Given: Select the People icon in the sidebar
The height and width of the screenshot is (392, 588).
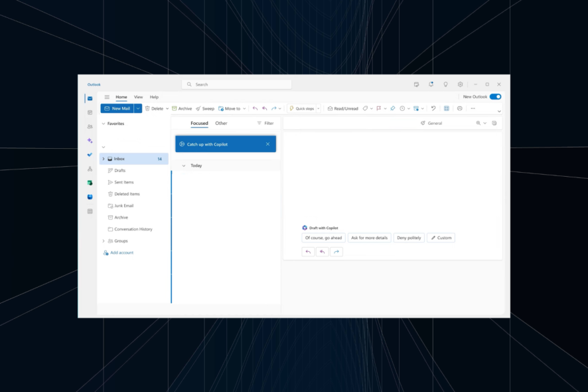Looking at the screenshot, I should pos(90,126).
